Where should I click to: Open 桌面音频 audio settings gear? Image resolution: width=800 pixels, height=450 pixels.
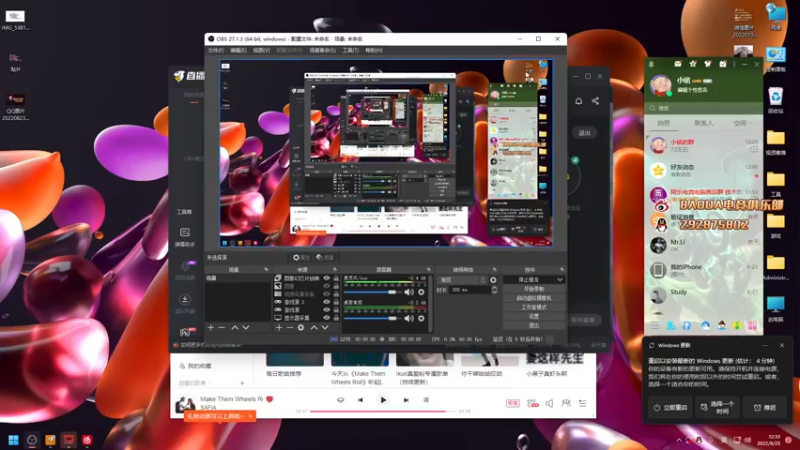tap(421, 318)
